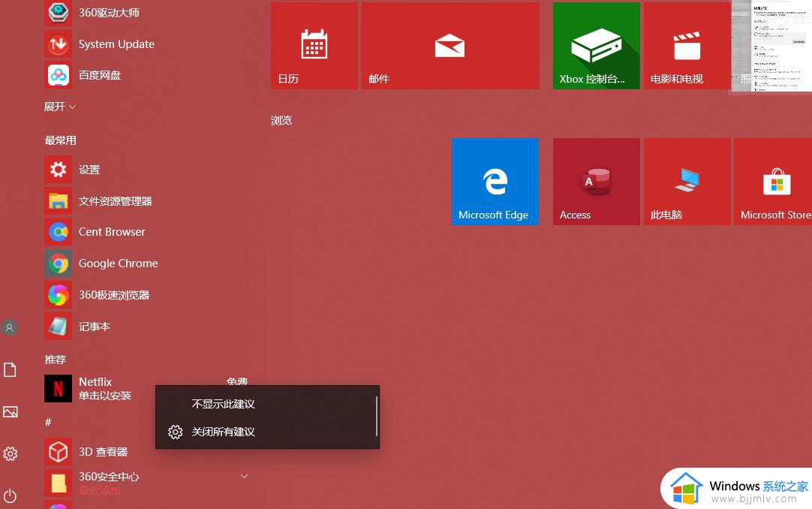Open the 邮件 mail tile
Screen dimensions: 812x509
450,46
